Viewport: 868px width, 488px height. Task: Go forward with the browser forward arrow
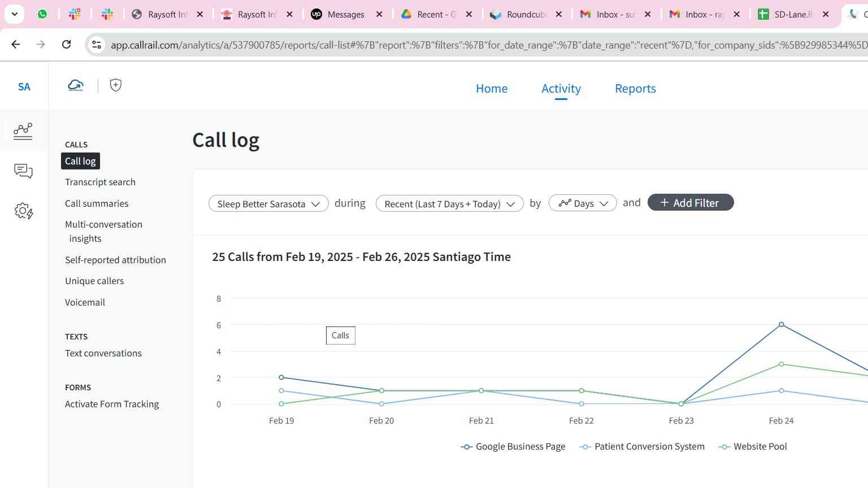click(x=41, y=44)
